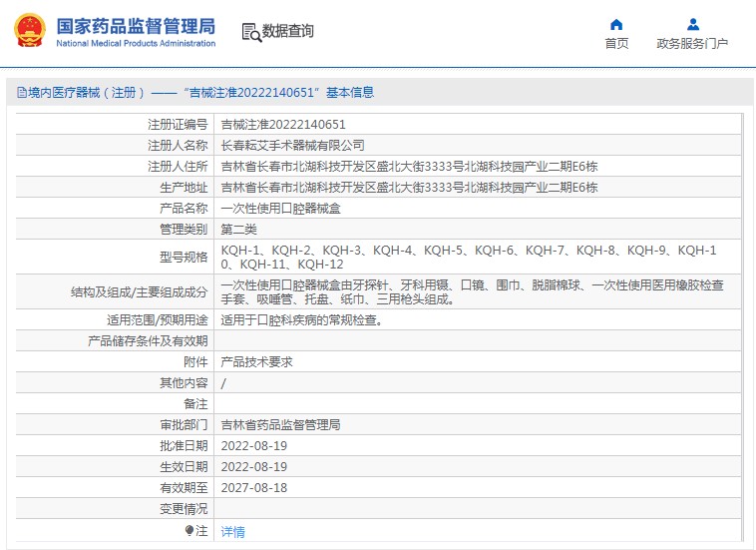
Task: Click the 附件 label
Action: [x=195, y=361]
